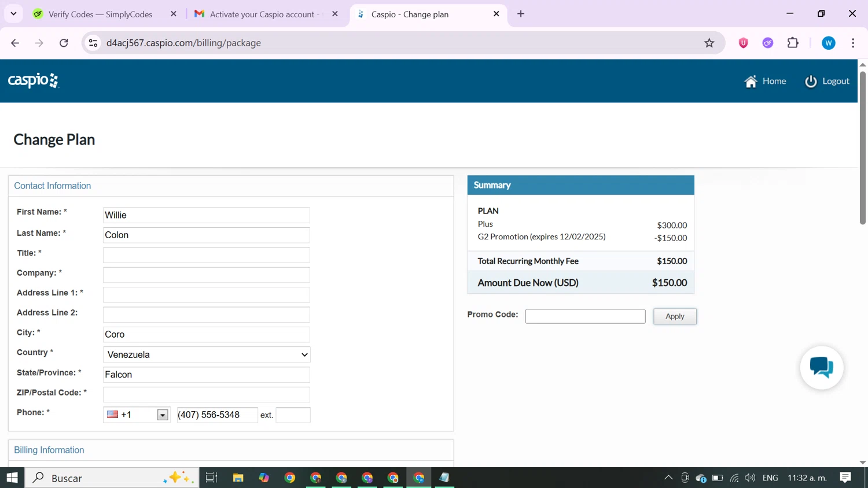This screenshot has width=868, height=488.
Task: Click the Company input field
Action: point(207,275)
